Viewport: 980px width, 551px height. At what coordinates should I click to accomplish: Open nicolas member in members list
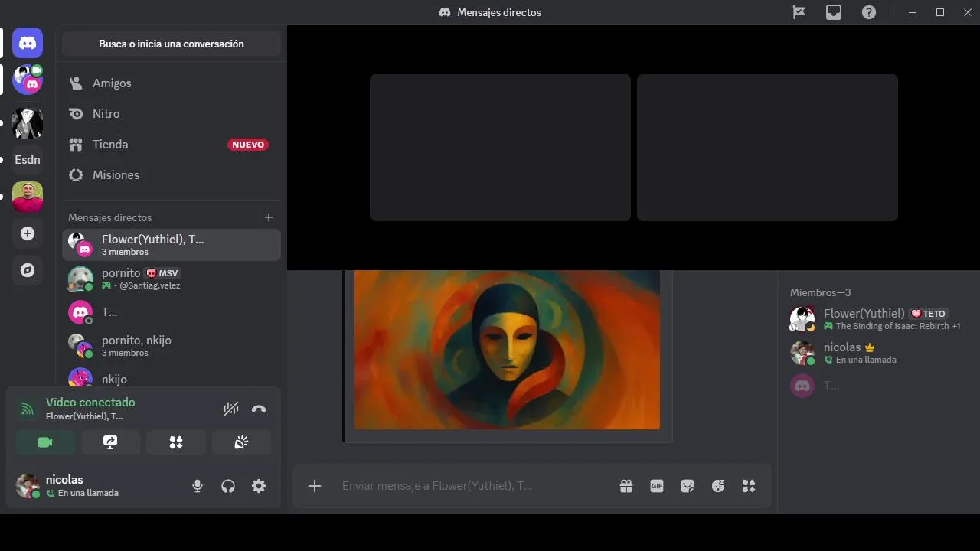pos(878,353)
